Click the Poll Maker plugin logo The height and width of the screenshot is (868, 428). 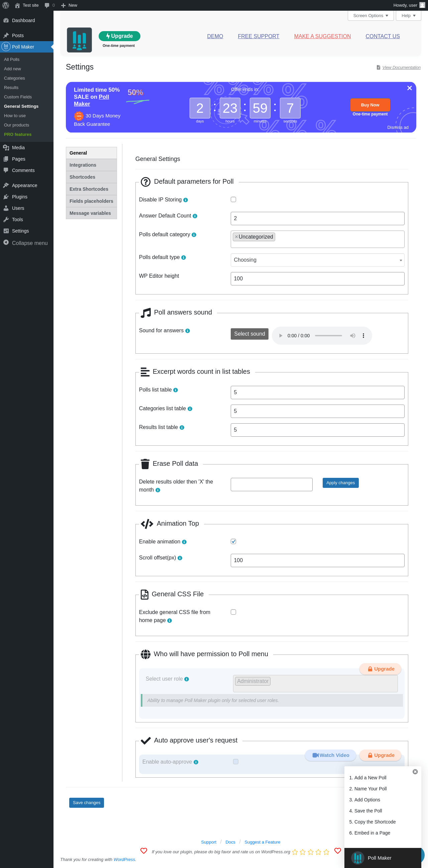(x=79, y=40)
